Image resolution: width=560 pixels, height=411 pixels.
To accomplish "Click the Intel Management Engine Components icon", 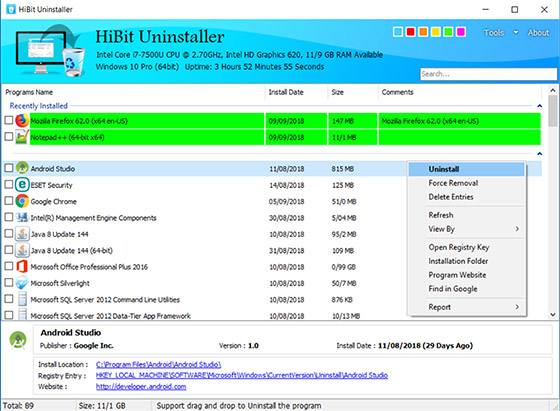I will pos(22,217).
